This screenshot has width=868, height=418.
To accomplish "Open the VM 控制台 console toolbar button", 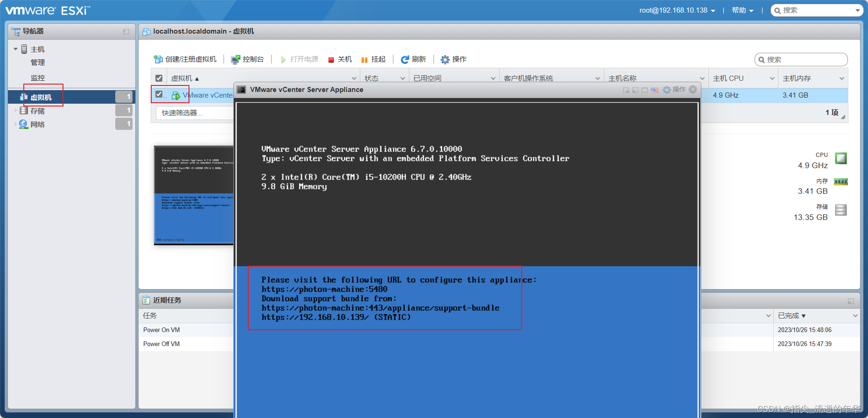I will point(248,59).
